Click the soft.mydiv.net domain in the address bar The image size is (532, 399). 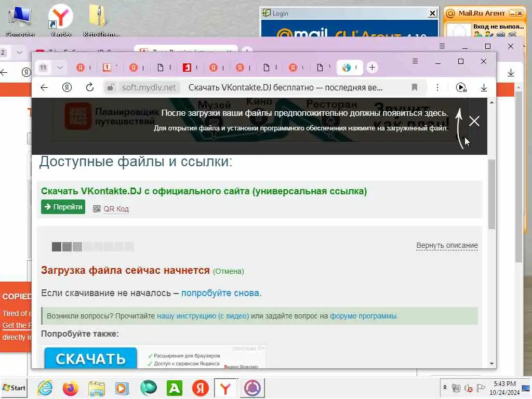coord(149,88)
